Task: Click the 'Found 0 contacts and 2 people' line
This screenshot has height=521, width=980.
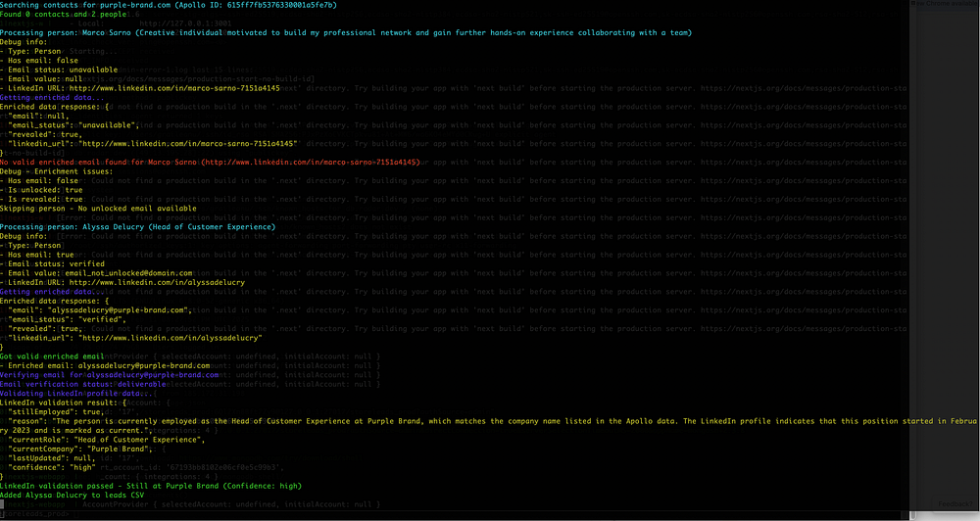Action: 63,14
